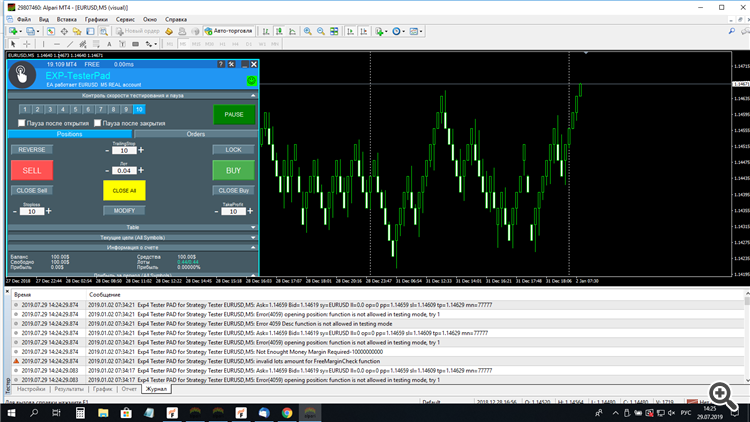This screenshot has height=422, width=750.
Task: Enable pause after opening checkbox
Action: coord(22,122)
